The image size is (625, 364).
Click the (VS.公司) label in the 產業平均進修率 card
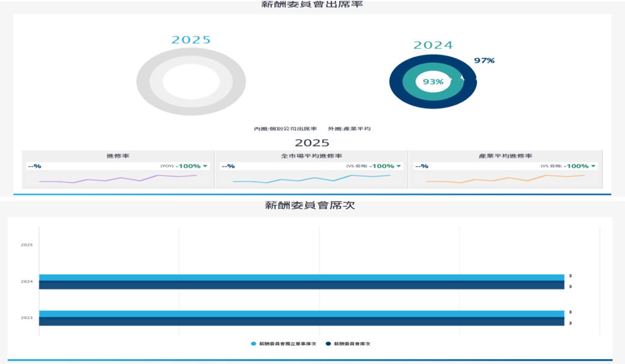click(x=551, y=166)
